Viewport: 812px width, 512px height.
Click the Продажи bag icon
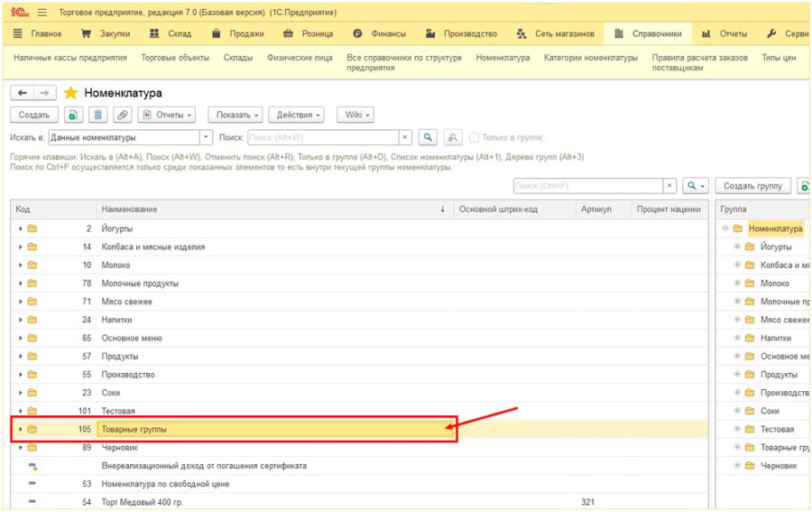[216, 33]
